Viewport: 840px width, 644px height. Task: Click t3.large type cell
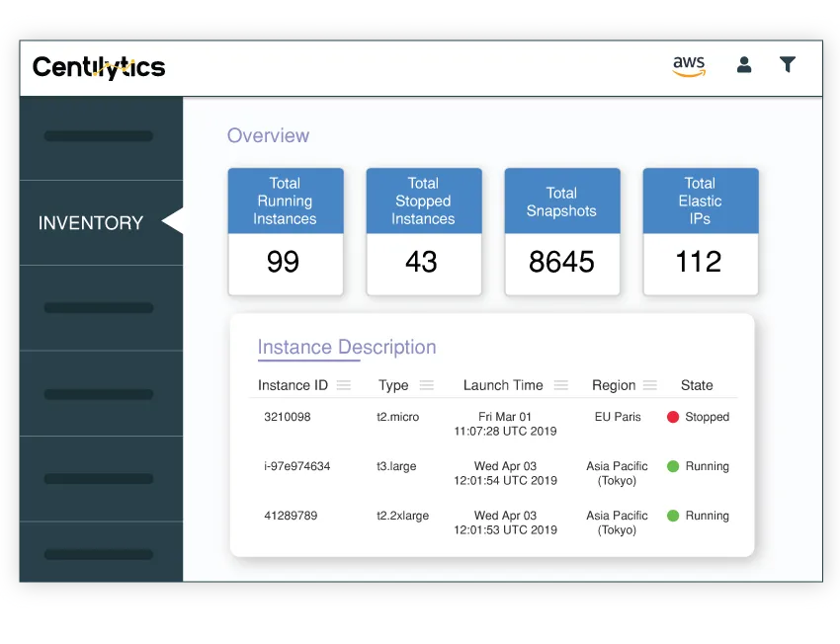point(396,466)
